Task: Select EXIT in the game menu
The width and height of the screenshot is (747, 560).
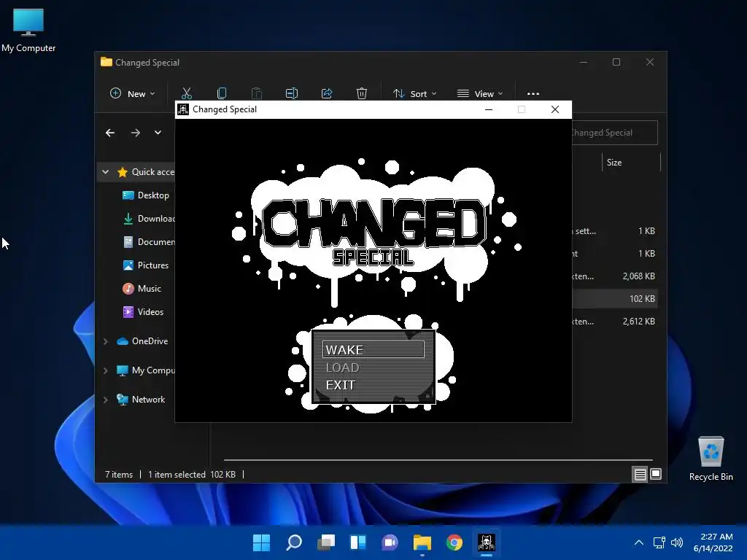Action: click(341, 385)
